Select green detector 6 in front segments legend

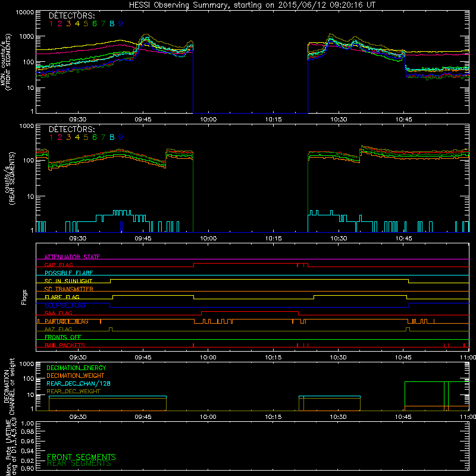pos(95,24)
